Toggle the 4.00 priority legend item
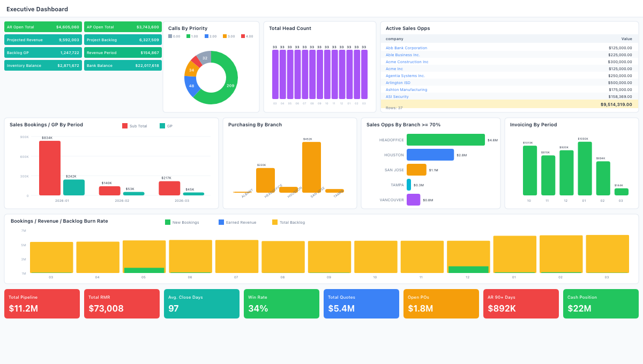Viewport: 643px width, 364px height. click(246, 36)
